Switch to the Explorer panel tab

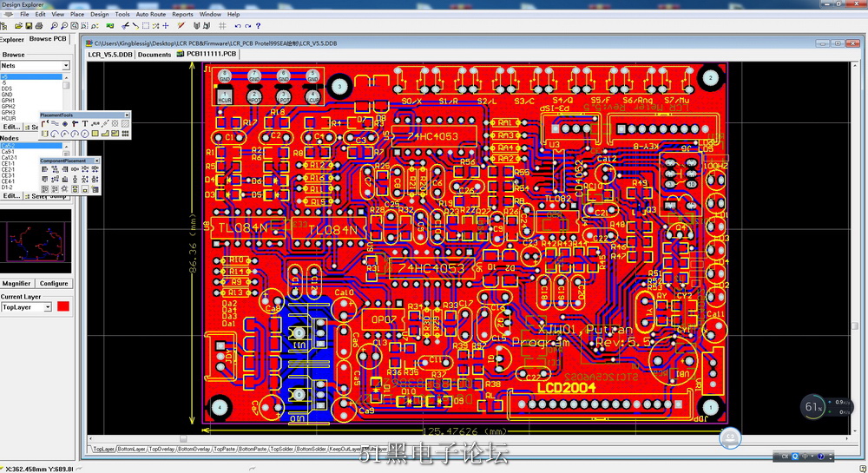pyautogui.click(x=12, y=40)
